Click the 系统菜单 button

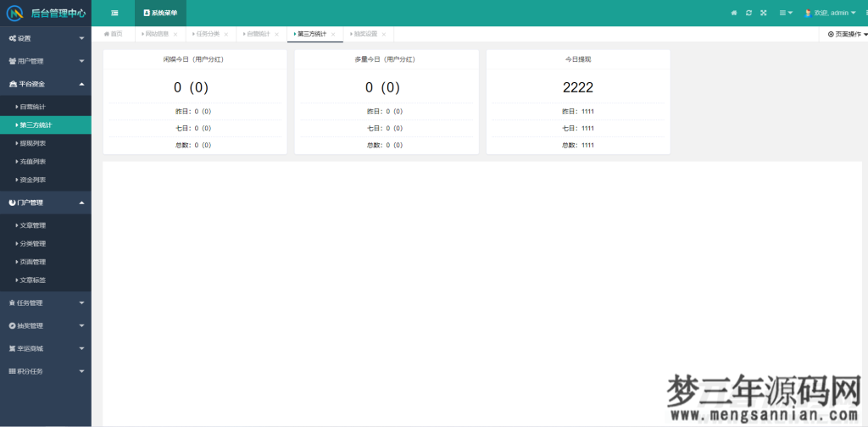[160, 13]
